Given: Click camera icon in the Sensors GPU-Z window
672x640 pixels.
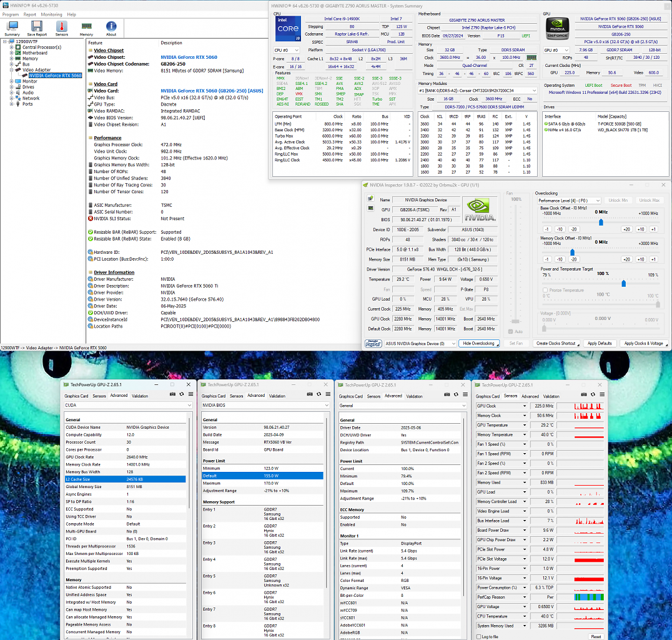Looking at the screenshot, I should coord(584,394).
